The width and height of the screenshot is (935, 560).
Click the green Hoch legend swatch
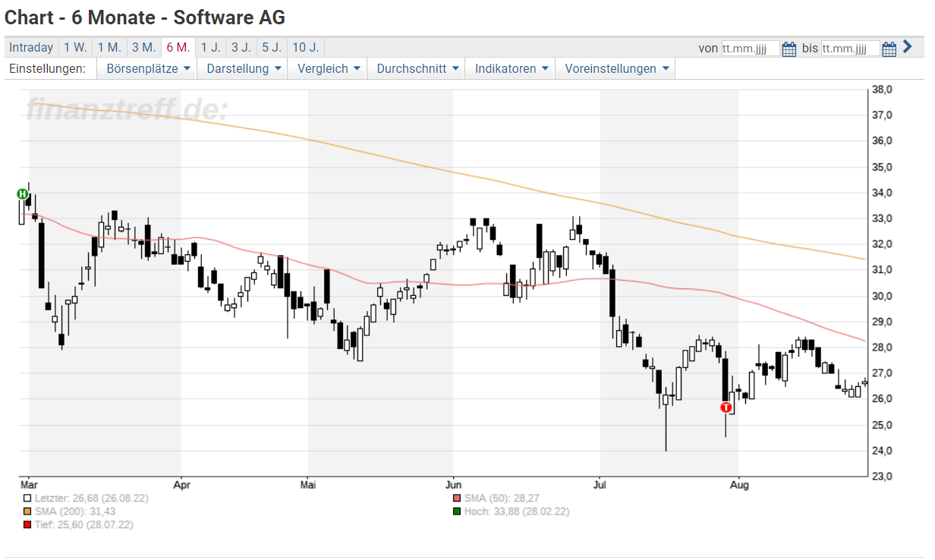[x=457, y=511]
